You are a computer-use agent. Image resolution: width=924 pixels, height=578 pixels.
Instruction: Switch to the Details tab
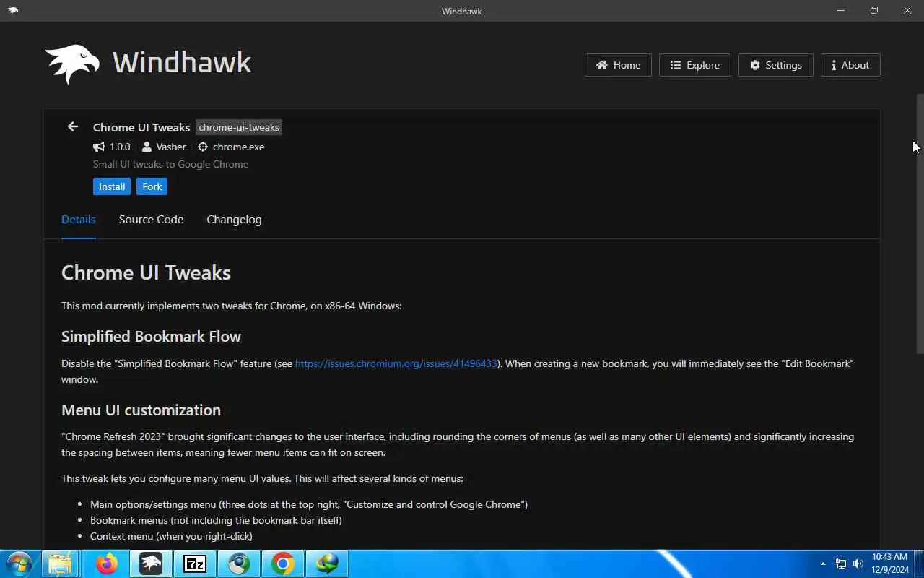point(79,220)
